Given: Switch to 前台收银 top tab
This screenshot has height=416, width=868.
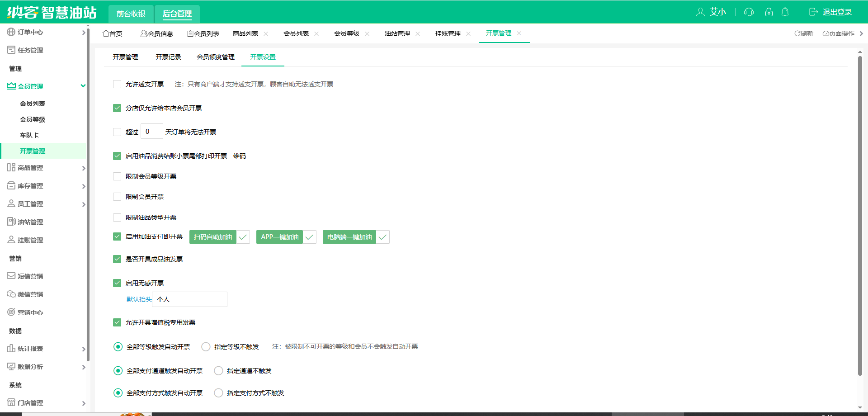Looking at the screenshot, I should tap(131, 14).
